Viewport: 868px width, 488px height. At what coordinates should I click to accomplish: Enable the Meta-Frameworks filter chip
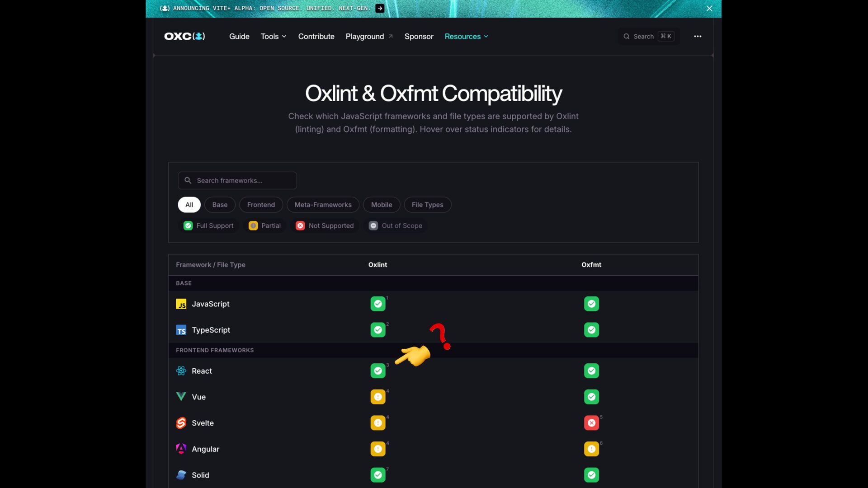tap(323, 205)
